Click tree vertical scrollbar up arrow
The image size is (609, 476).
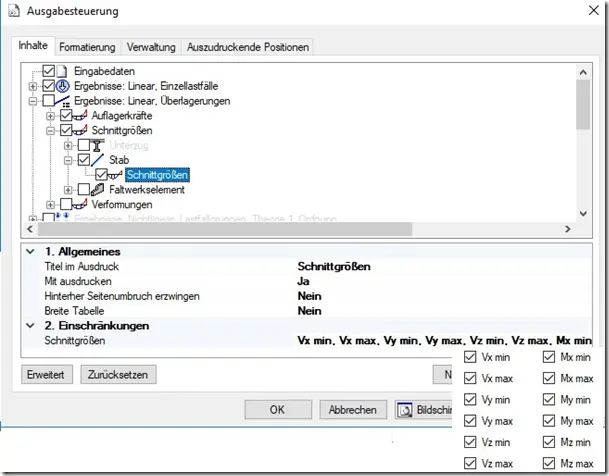(x=583, y=72)
